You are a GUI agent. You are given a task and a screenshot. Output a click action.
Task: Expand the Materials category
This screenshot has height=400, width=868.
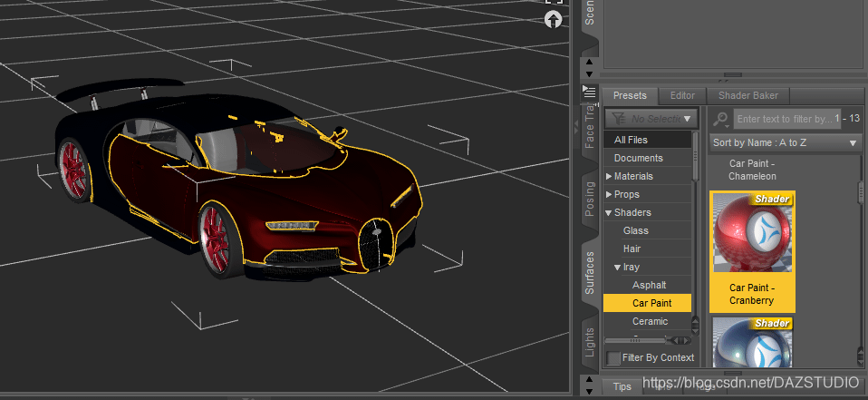[x=609, y=176]
